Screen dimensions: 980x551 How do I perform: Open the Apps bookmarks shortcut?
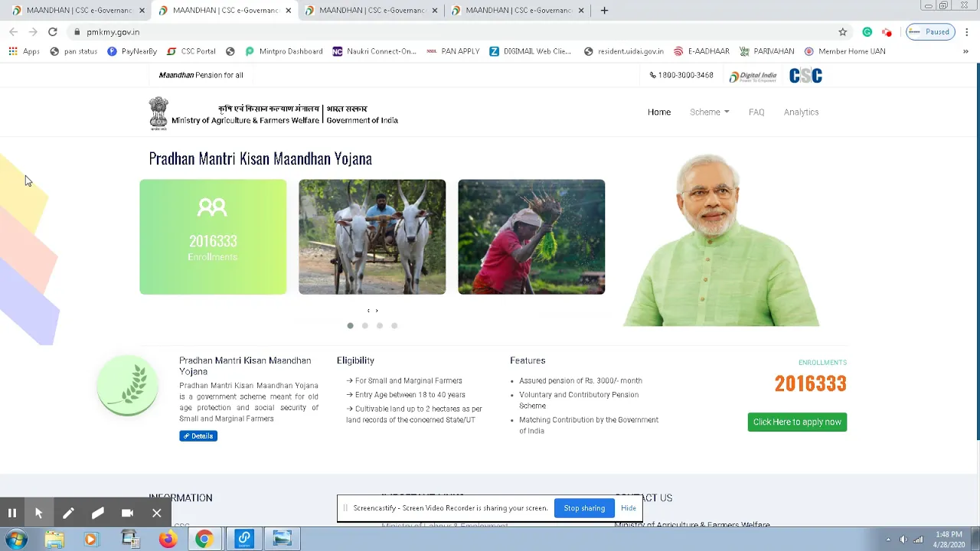click(24, 51)
